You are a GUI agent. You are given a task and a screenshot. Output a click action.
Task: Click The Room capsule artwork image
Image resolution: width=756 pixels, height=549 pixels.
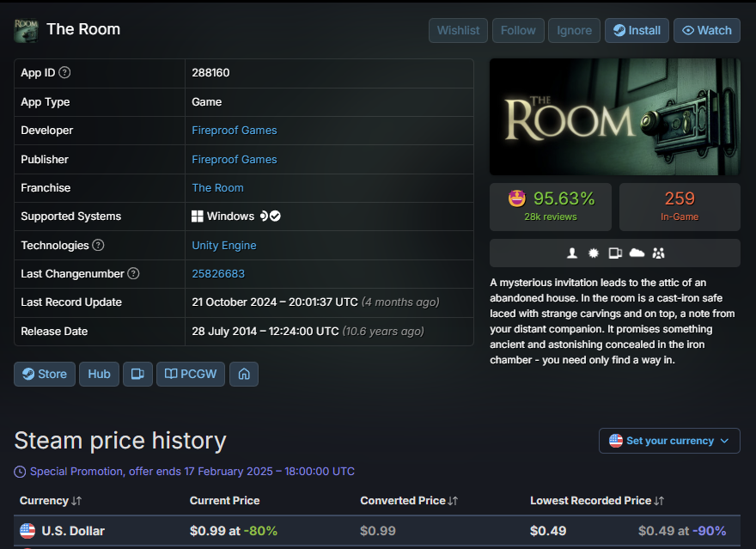pyautogui.click(x=615, y=117)
